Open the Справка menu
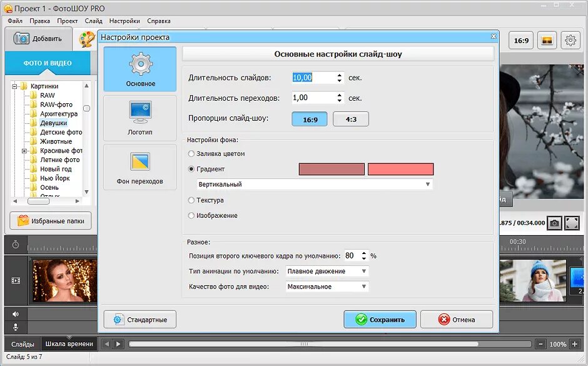Screen dimensions: 588x366 159,21
